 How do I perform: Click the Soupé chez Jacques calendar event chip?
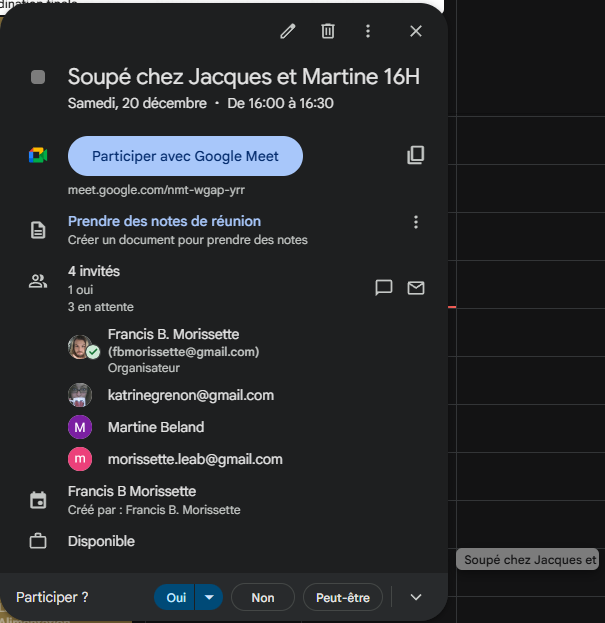point(530,560)
